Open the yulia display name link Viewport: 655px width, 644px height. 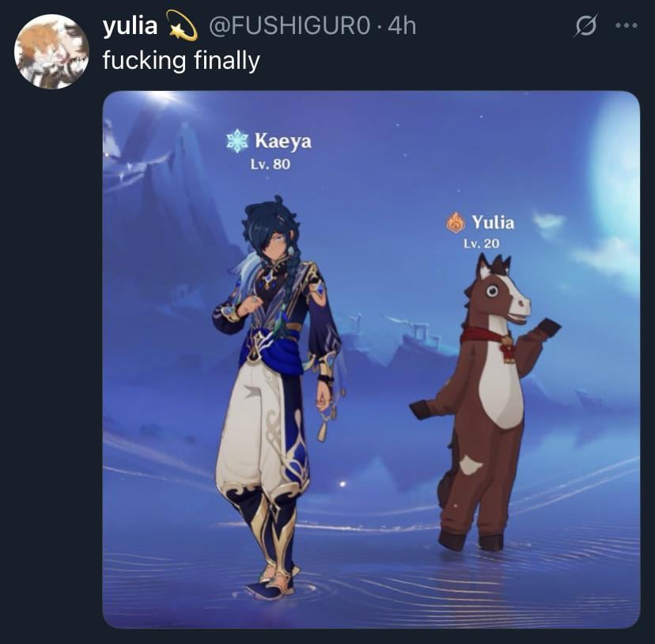[130, 25]
